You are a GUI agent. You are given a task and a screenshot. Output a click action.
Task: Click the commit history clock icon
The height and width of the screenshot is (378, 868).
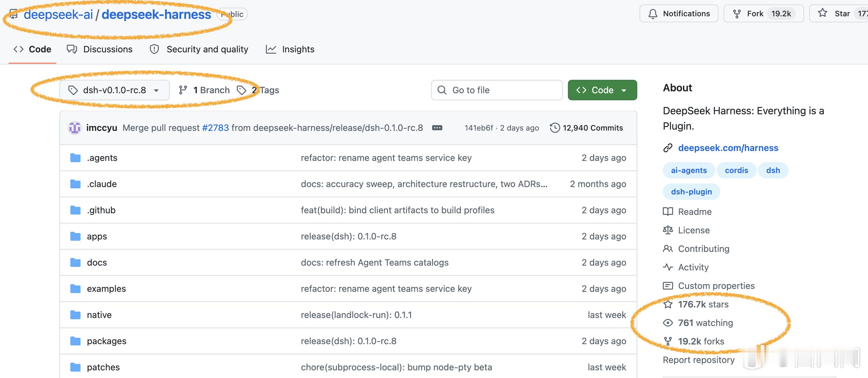tap(554, 128)
